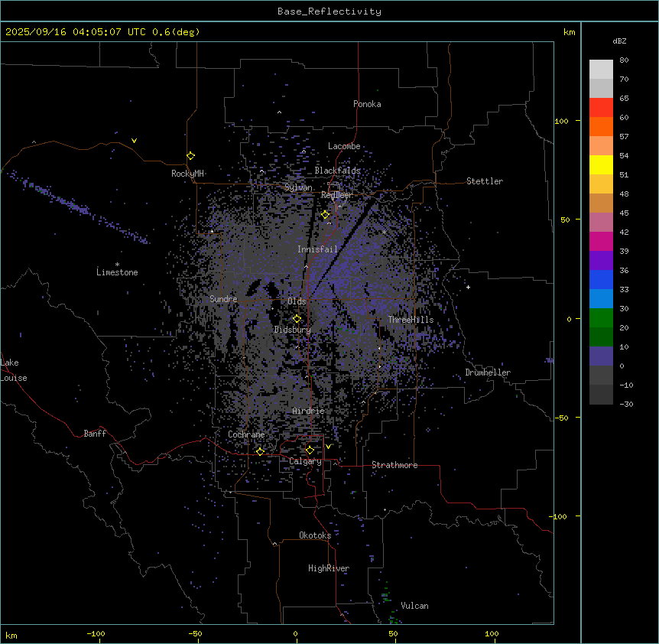Select the Airdrie city label
The height and width of the screenshot is (644, 659).
point(309,411)
